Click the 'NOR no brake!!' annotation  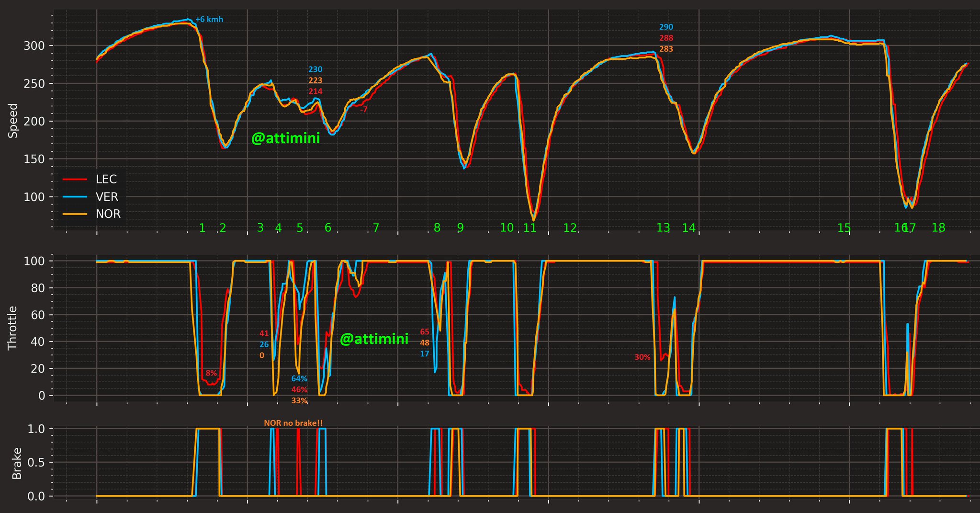click(293, 423)
